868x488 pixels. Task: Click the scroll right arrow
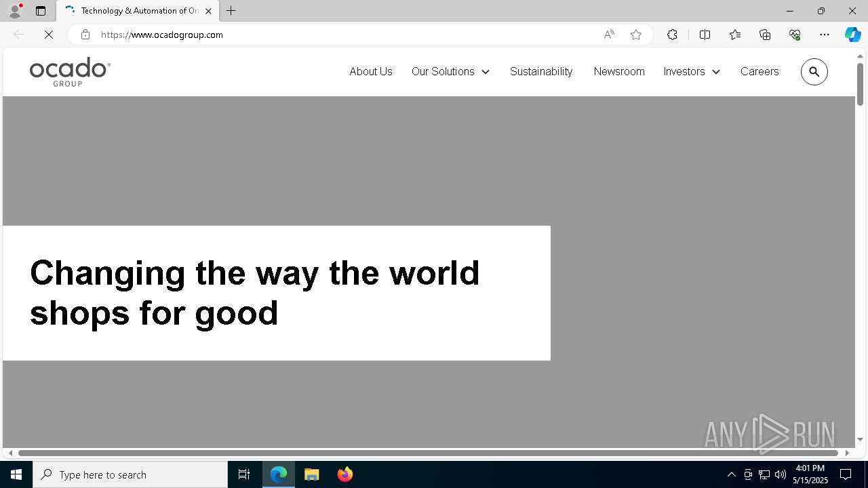click(847, 453)
